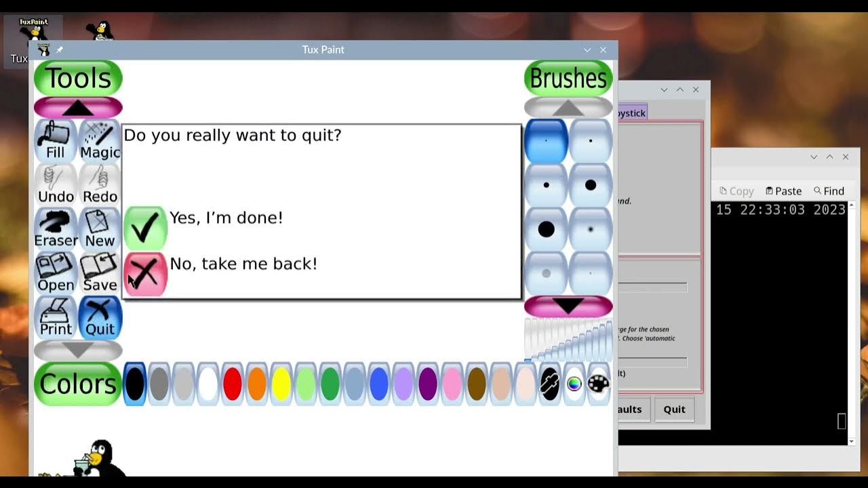868x488 pixels.
Task: Open the eyedropper color picker
Action: [x=550, y=384]
